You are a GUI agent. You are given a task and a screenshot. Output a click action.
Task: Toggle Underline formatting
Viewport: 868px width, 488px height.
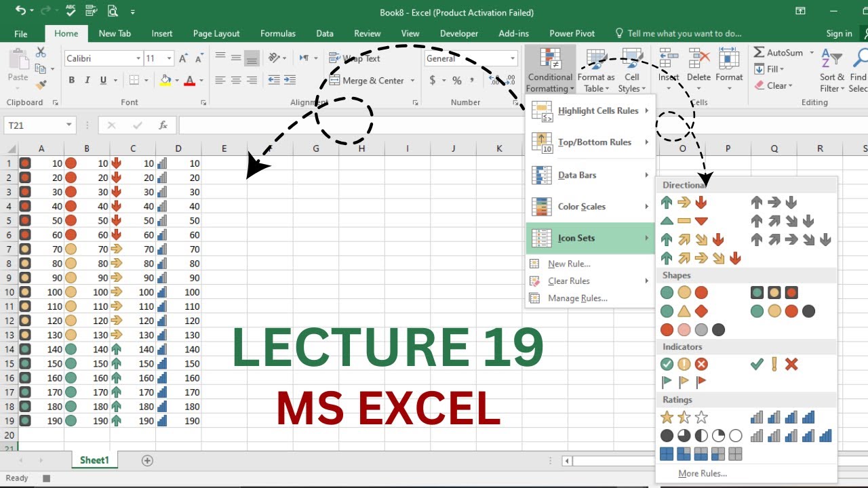pyautogui.click(x=103, y=80)
